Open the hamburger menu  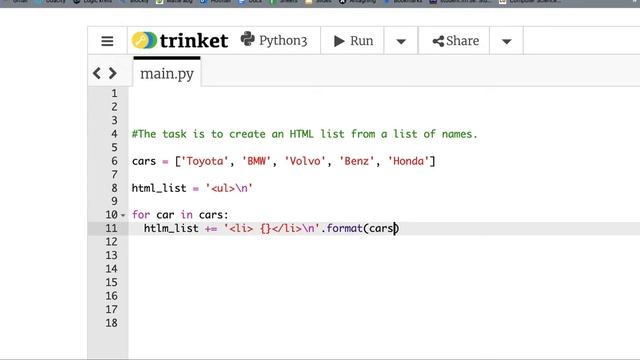pyautogui.click(x=107, y=41)
